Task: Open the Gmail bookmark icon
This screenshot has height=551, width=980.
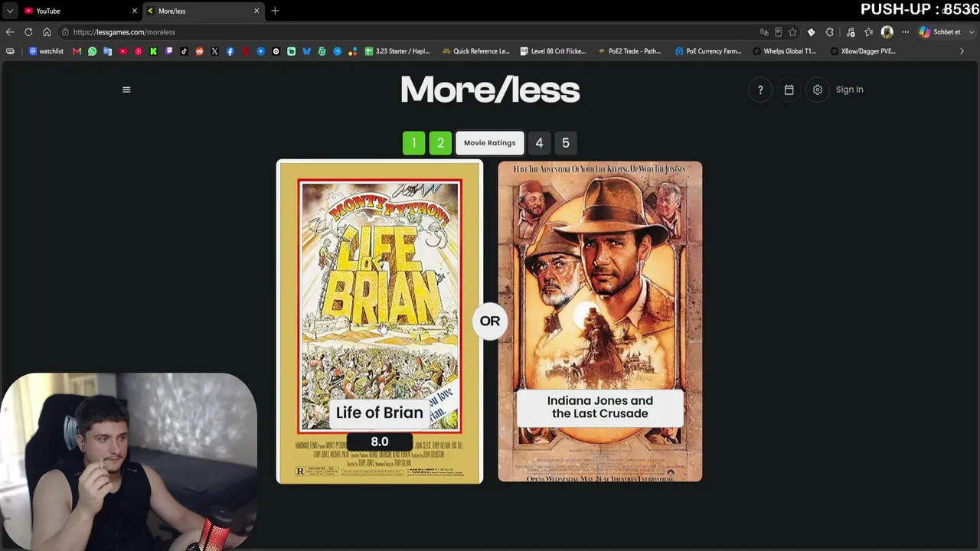Action: [77, 51]
